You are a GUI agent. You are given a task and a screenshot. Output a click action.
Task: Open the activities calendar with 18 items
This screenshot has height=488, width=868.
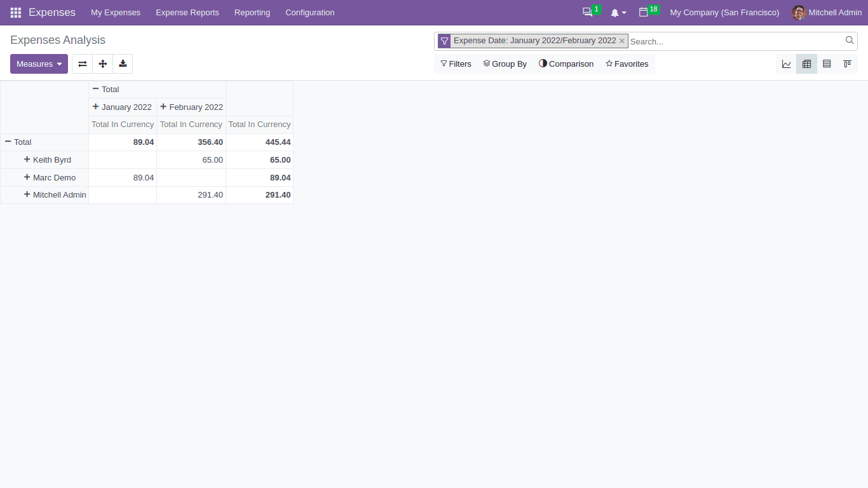coord(644,12)
